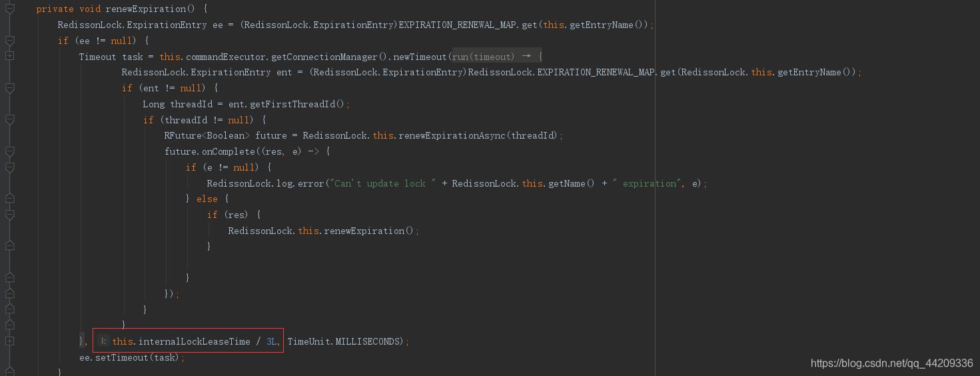Click the 'private' keyword
This screenshot has height=376, width=980.
(x=55, y=9)
